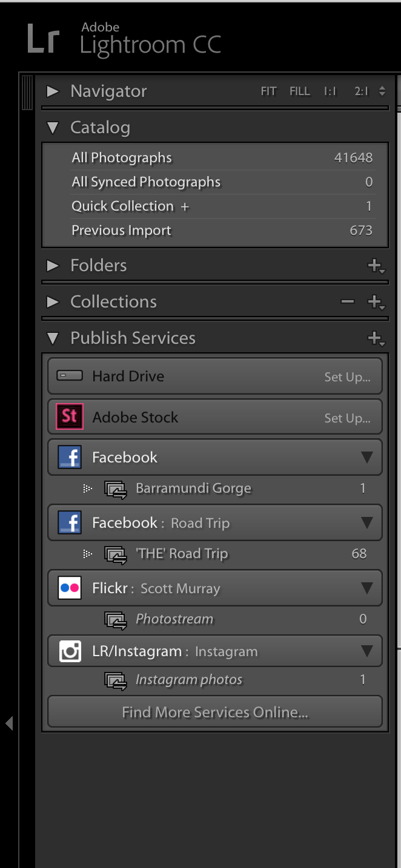
Task: Click the minus icon on Collections panel
Action: (x=347, y=301)
